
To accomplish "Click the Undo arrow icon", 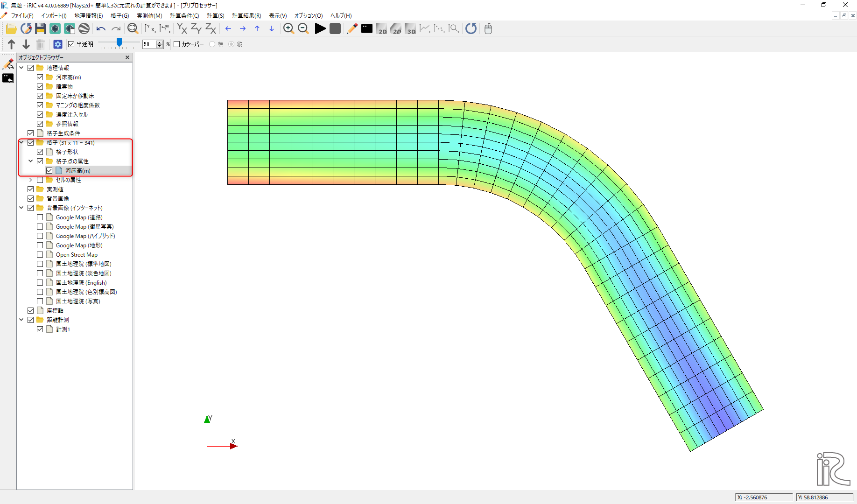I will [101, 29].
